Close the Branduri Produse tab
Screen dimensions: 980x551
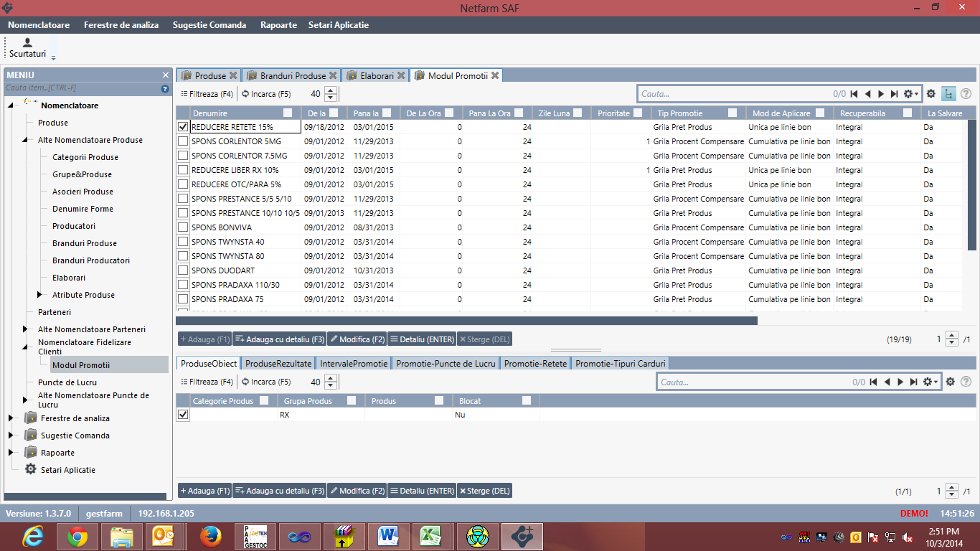(333, 75)
